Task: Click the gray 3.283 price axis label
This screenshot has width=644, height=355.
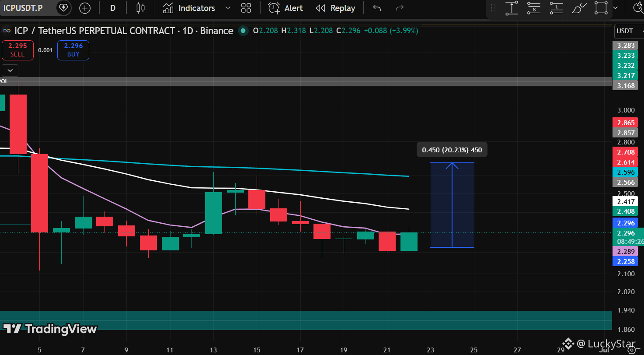Action: [625, 46]
